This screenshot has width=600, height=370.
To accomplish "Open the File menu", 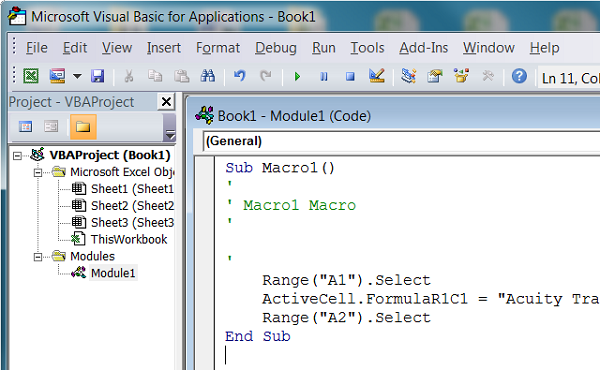I will [x=37, y=48].
